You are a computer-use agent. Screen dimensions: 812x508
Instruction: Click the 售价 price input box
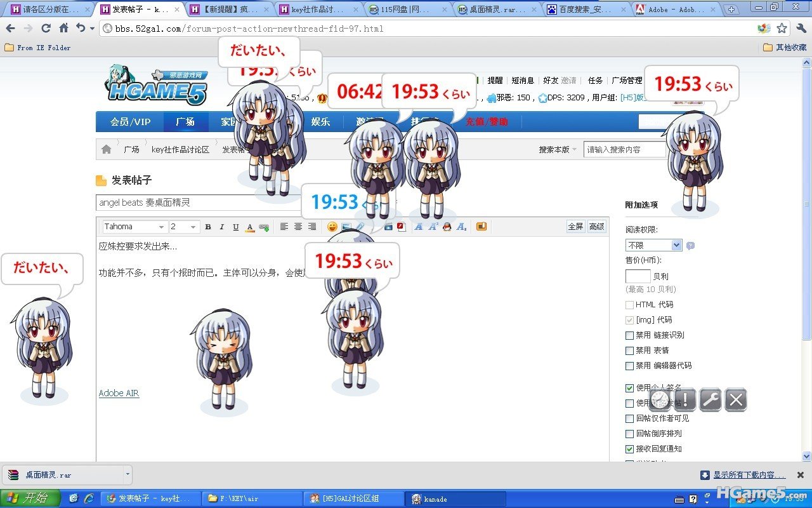(638, 276)
